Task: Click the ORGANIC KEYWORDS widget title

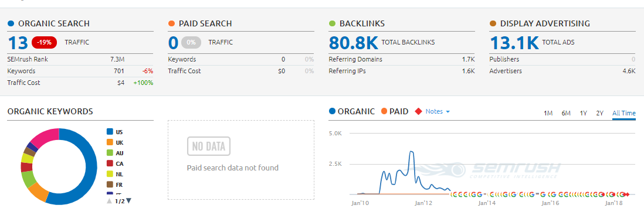Action: click(50, 111)
